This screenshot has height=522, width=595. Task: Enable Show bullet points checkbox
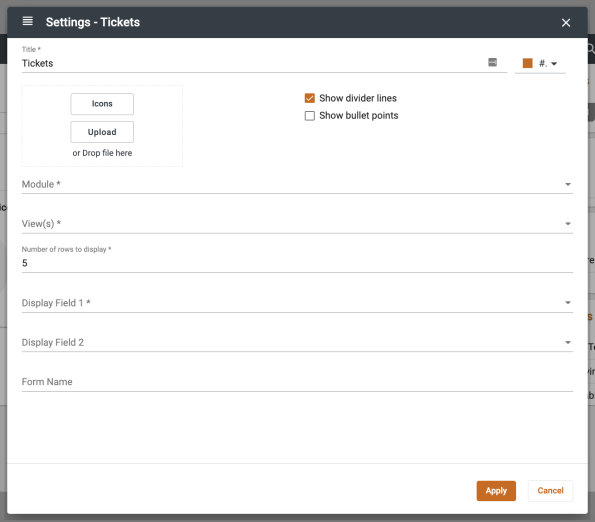(x=310, y=116)
